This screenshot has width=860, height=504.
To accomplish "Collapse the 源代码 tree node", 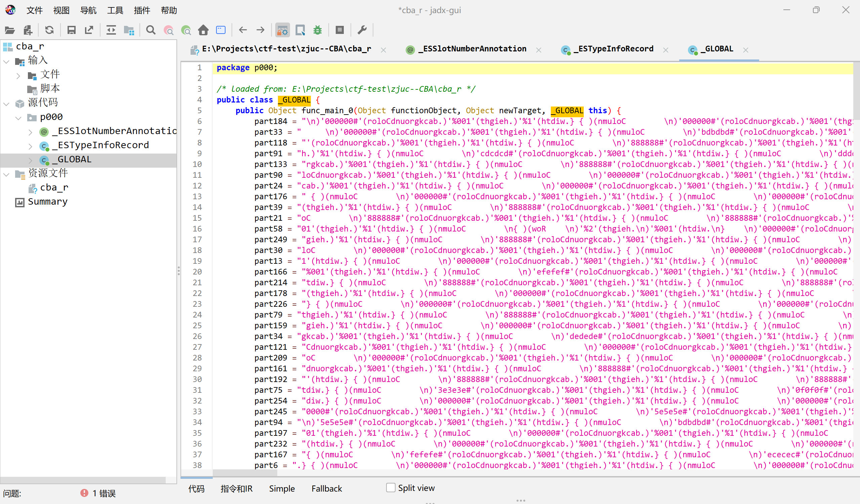I will pos(6,103).
